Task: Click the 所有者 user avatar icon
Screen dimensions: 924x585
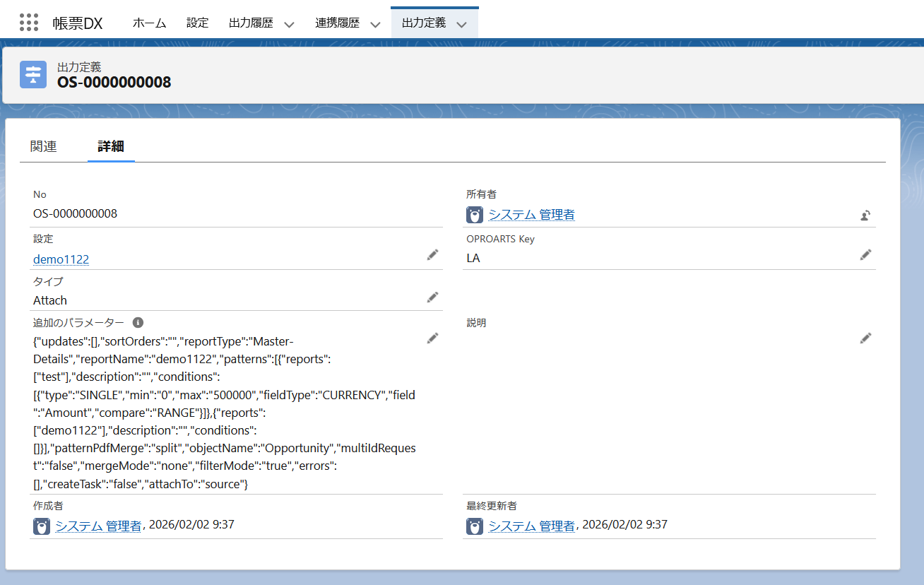Action: tap(475, 215)
